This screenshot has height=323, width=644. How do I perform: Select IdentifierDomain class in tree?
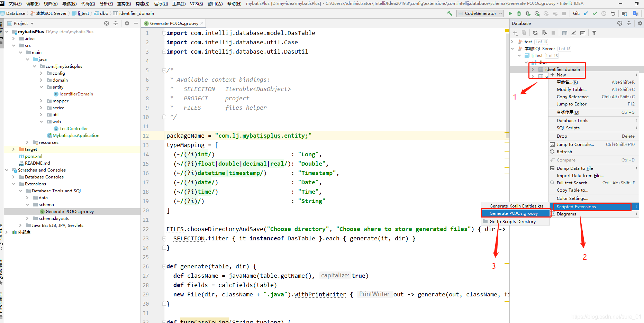(76, 94)
